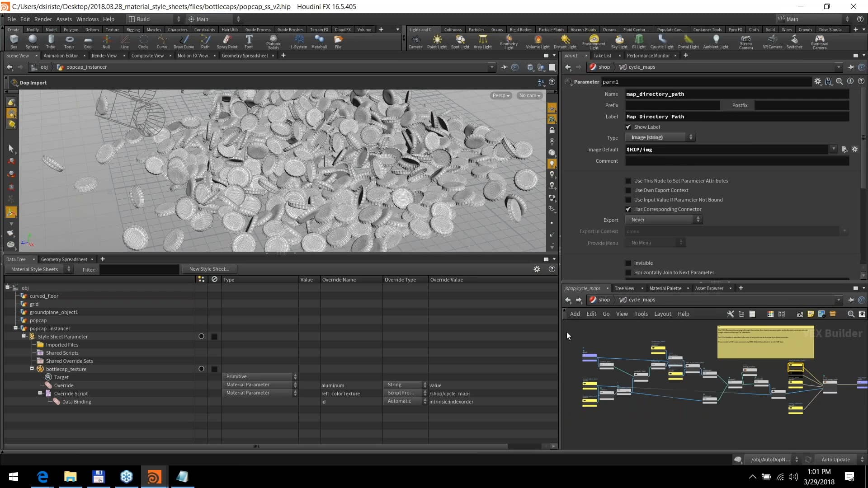This screenshot has height=488, width=868.
Task: Enable Use Own Export Context
Action: click(628, 190)
